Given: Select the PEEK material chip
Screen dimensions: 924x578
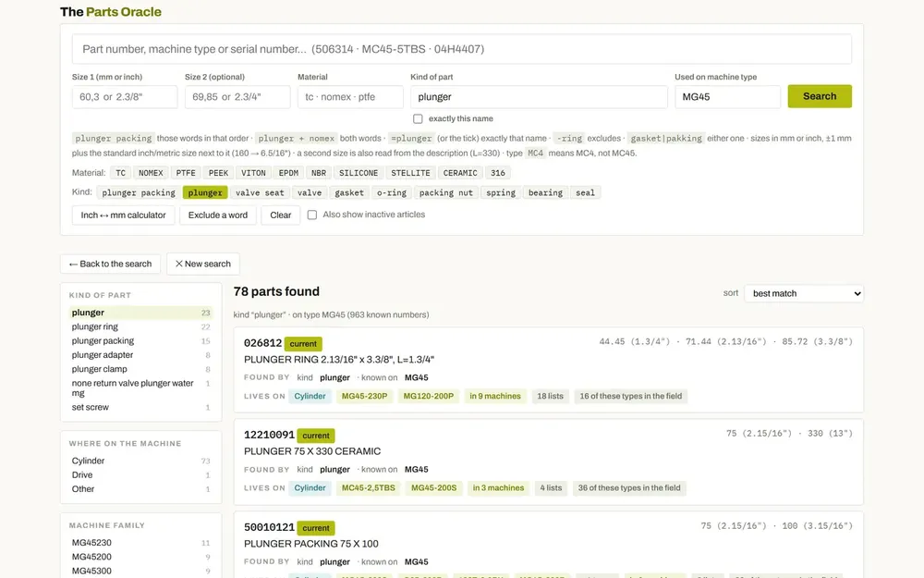Looking at the screenshot, I should (x=218, y=173).
